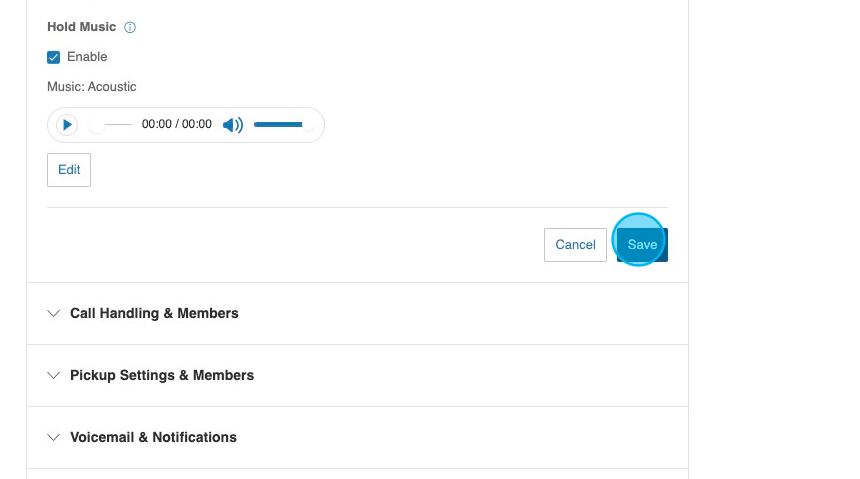Uncheck the Enable hold music checkbox
The image size is (860, 479).
pos(54,57)
